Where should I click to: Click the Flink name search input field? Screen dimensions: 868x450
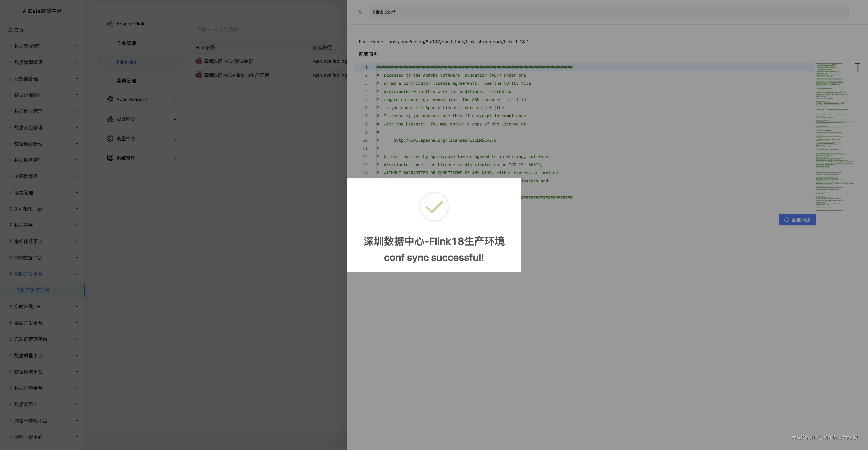269,29
